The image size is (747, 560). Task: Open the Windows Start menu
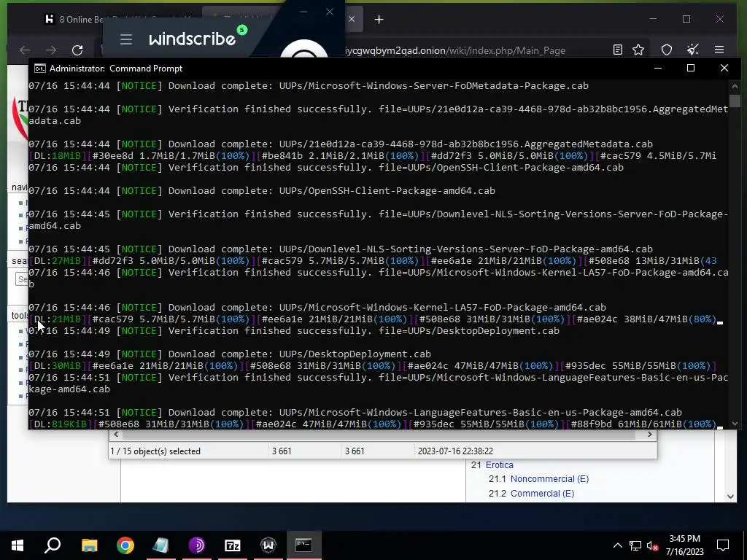(18, 545)
